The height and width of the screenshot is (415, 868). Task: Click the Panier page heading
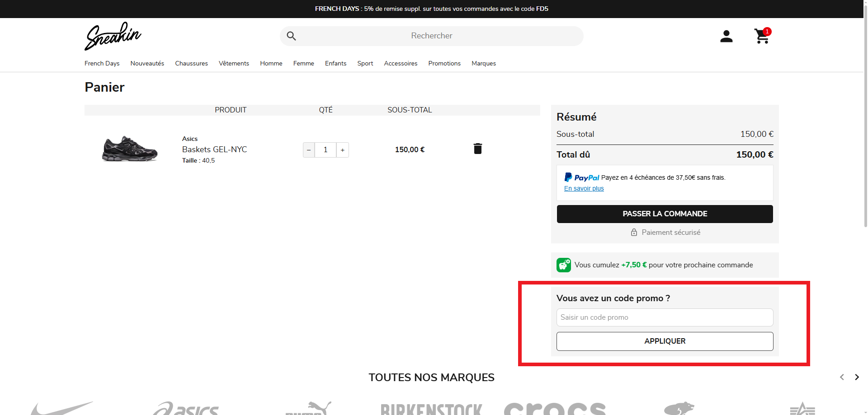104,87
